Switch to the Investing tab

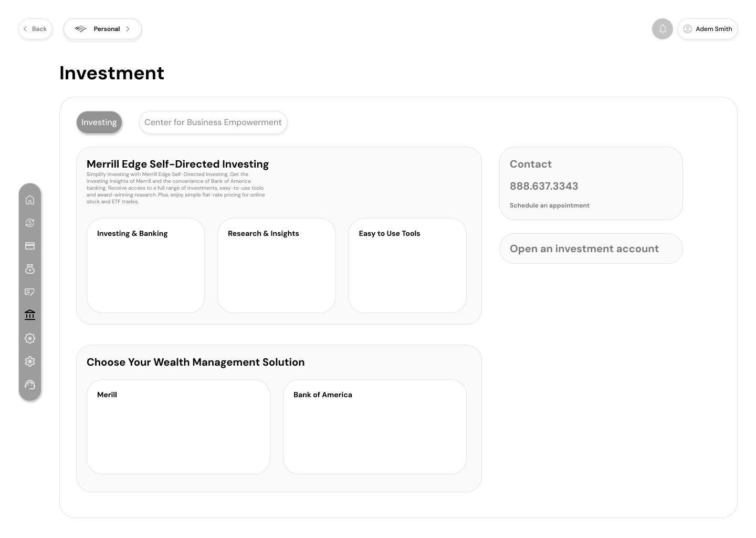99,122
